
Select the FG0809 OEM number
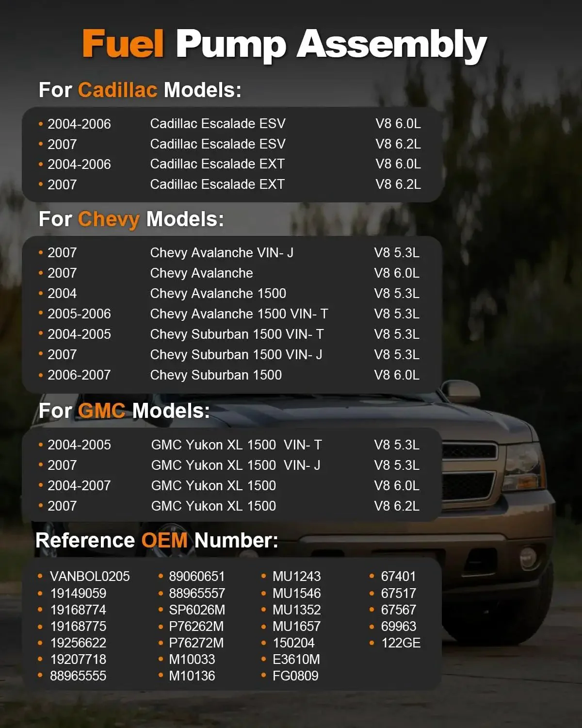pyautogui.click(x=295, y=676)
